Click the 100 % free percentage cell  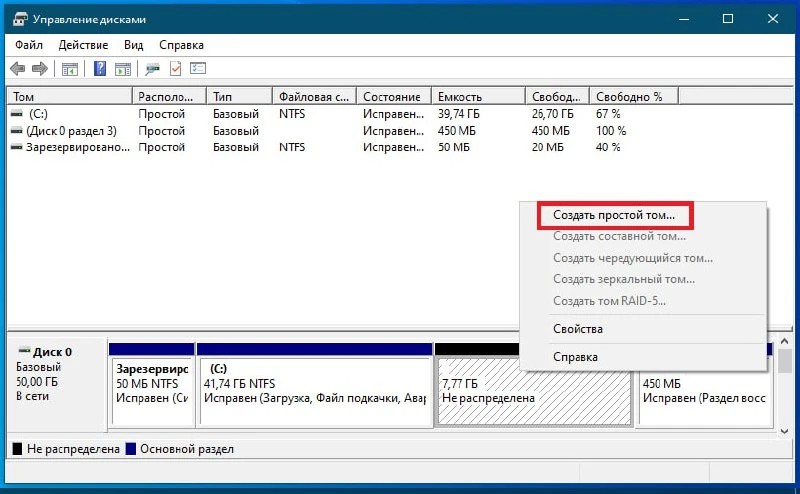611,131
